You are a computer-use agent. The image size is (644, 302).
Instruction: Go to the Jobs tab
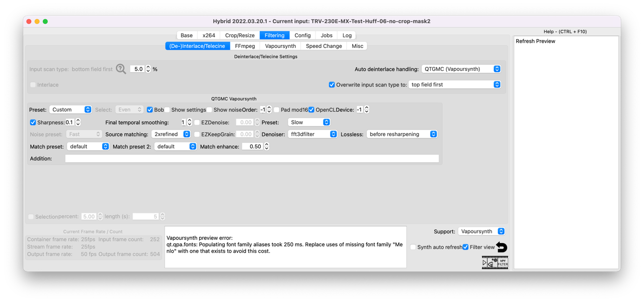click(327, 35)
